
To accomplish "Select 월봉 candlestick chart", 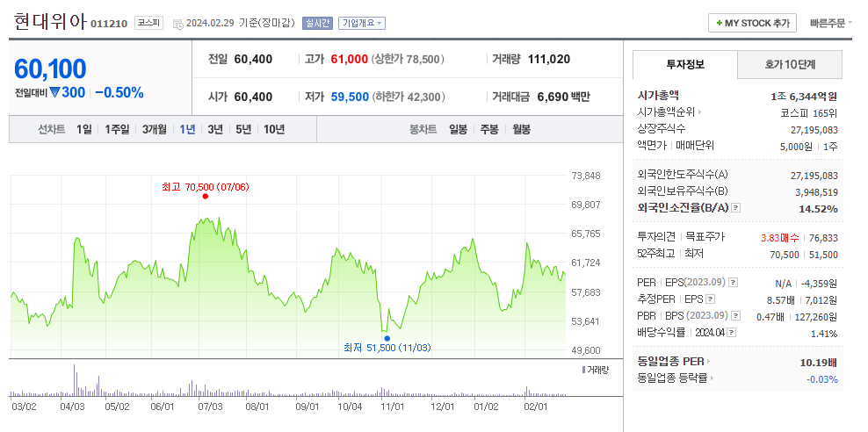I will point(521,129).
